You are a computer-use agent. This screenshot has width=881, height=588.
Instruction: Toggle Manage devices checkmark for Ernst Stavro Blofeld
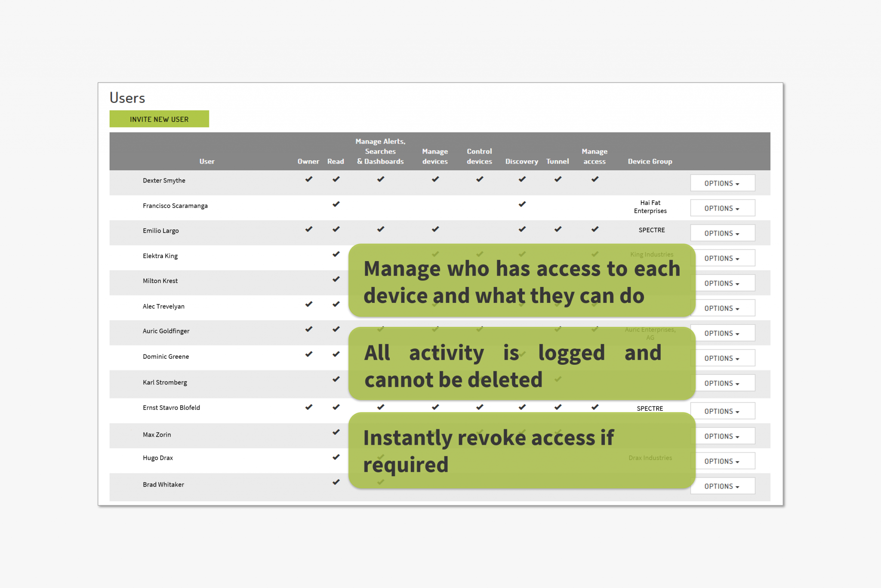(435, 407)
